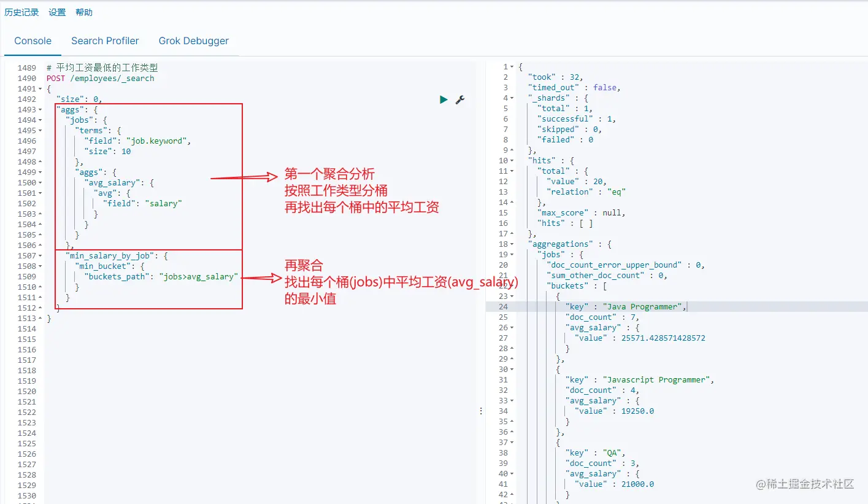This screenshot has width=868, height=504.
Task: Open 帮助 (Help)
Action: [x=84, y=12]
